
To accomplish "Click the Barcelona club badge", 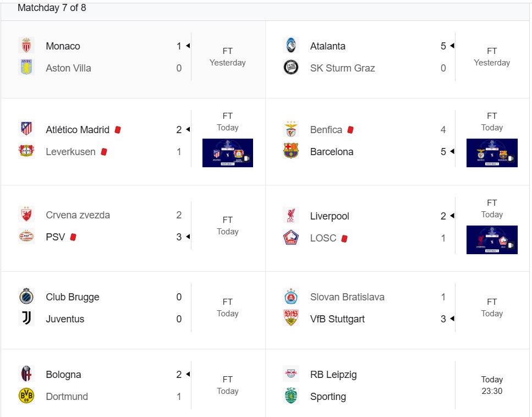I will coord(291,151).
